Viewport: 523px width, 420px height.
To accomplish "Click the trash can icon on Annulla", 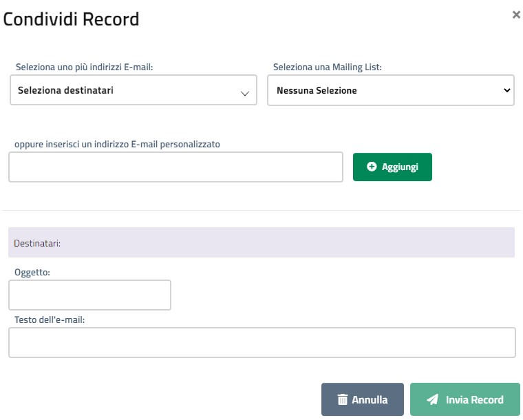I will coord(343,399).
